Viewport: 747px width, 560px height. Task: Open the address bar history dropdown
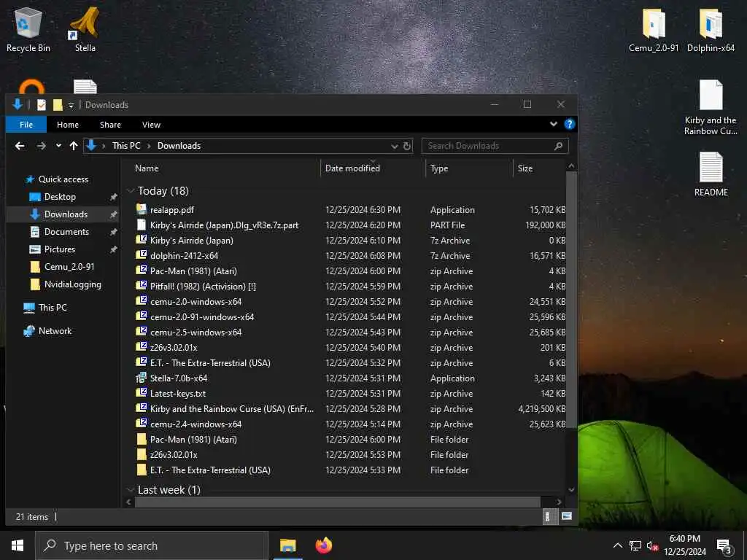click(x=394, y=146)
